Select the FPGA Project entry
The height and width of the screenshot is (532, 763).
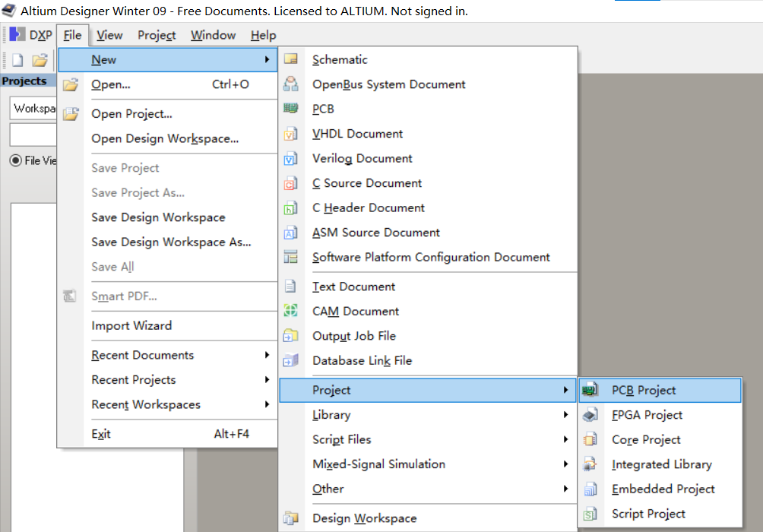tap(660, 415)
